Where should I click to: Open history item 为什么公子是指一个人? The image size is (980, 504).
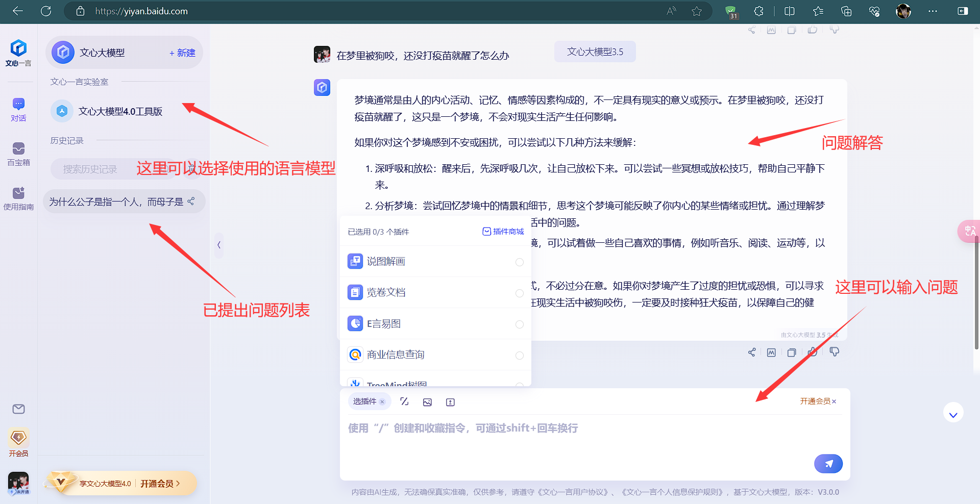click(x=116, y=202)
